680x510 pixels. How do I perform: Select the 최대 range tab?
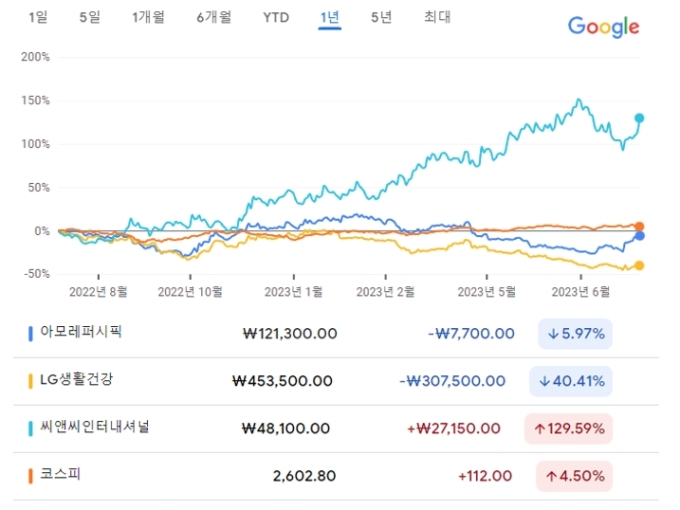(x=437, y=17)
